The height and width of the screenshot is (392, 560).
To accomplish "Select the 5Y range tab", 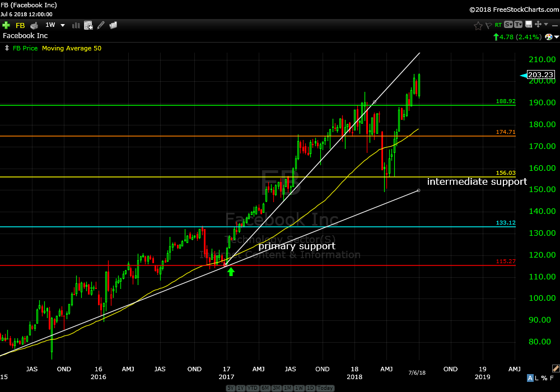I will 231,388.
